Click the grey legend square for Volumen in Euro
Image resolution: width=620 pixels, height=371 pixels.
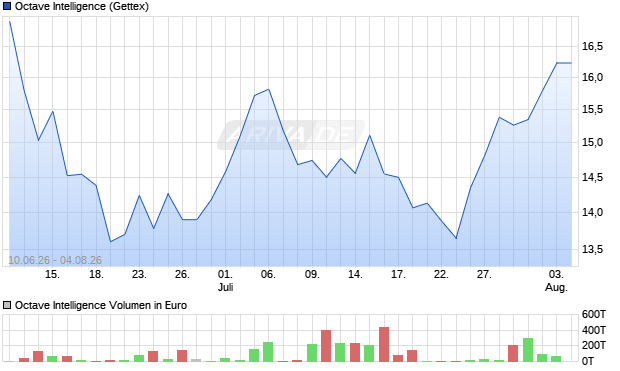pyautogui.click(x=7, y=305)
